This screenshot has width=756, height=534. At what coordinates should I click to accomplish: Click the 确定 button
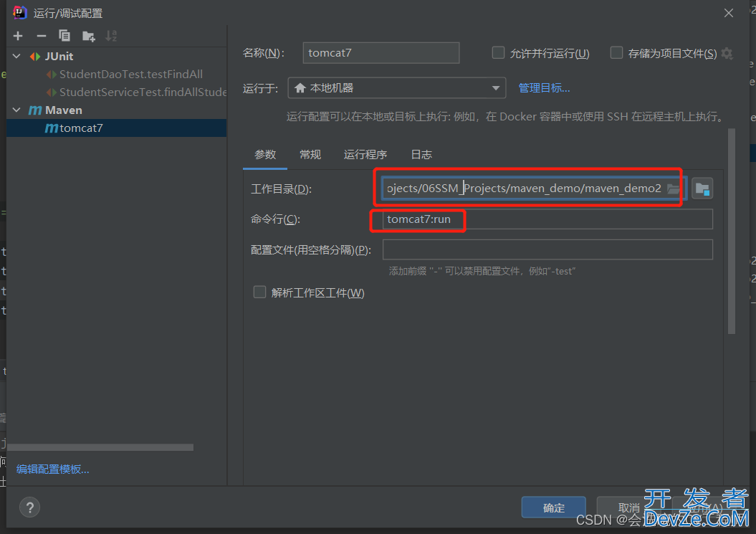pos(553,507)
